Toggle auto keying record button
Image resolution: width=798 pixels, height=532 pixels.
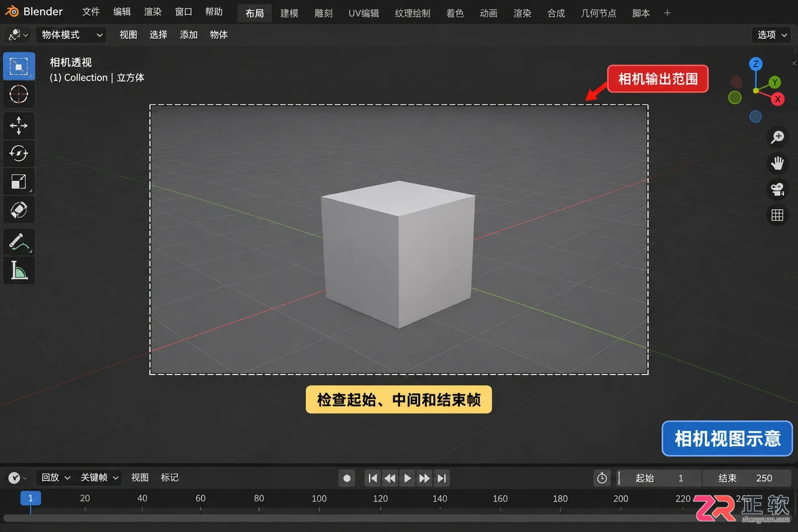pos(347,478)
